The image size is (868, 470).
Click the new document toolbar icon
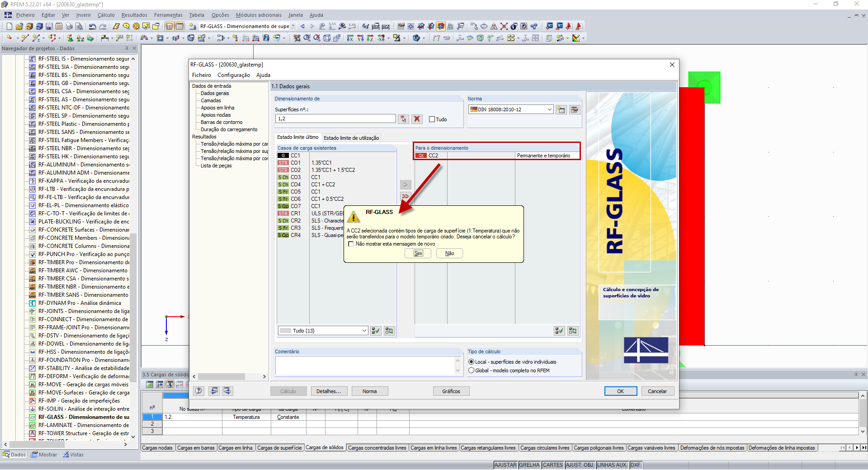(9, 26)
